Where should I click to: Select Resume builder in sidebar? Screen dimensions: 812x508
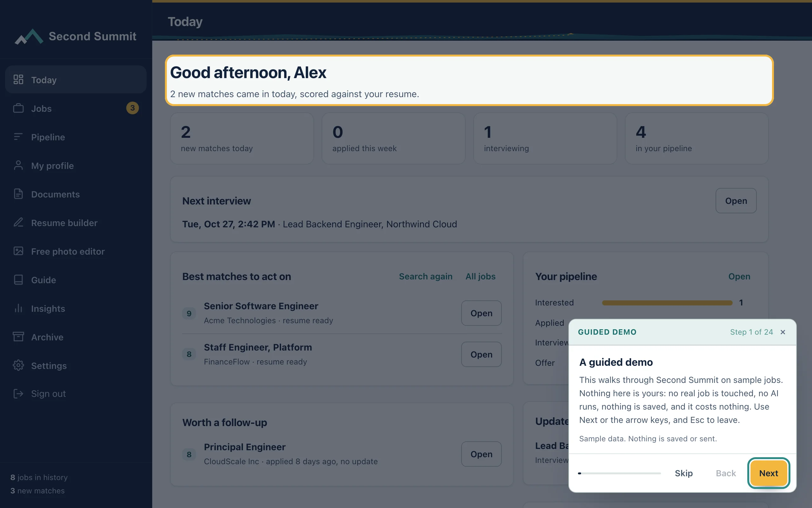pos(76,223)
